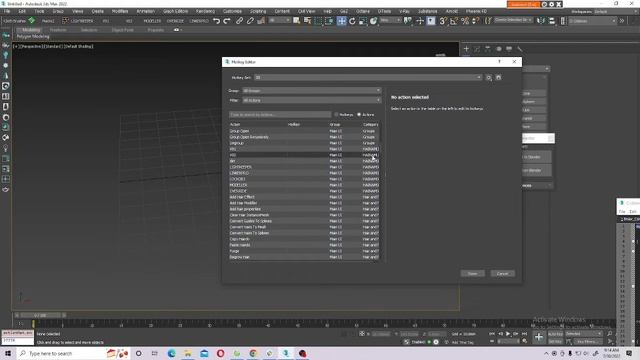Screen dimensions: 640x360
Task: Expand main toolbar overflow chevrons
Action: click(622, 21)
